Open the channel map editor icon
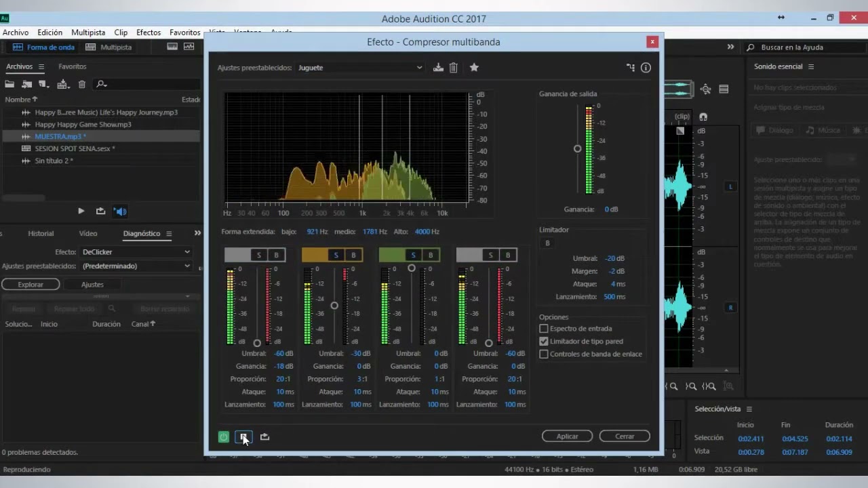 tap(631, 67)
